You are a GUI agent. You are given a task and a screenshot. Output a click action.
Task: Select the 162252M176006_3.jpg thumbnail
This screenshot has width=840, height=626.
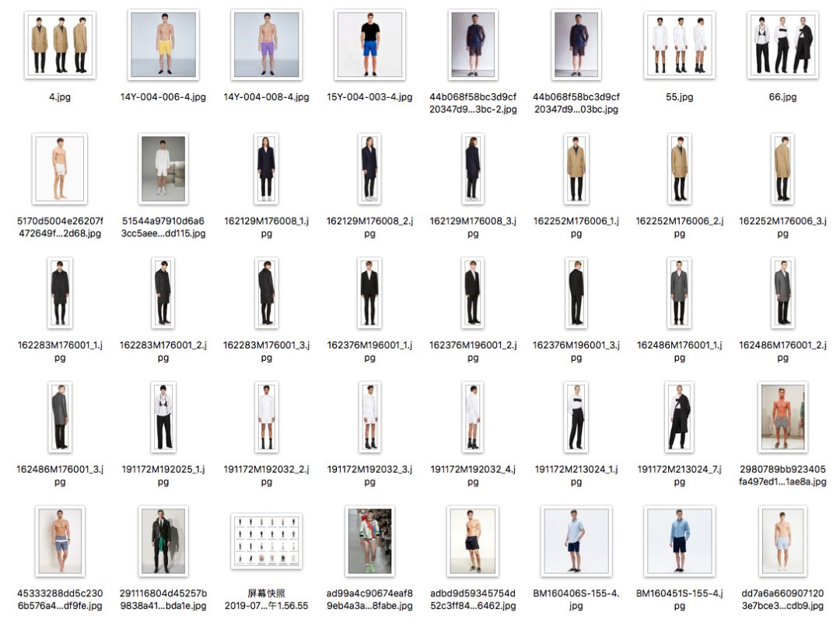pyautogui.click(x=782, y=169)
